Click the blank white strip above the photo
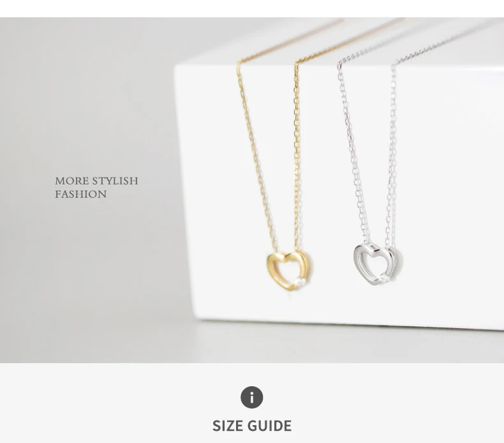504x443 pixels. (x=252, y=8)
